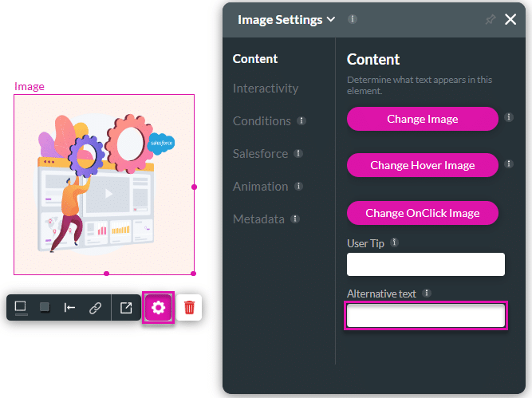Click the Change Image button
Screen dimensions: 532x398
423,119
